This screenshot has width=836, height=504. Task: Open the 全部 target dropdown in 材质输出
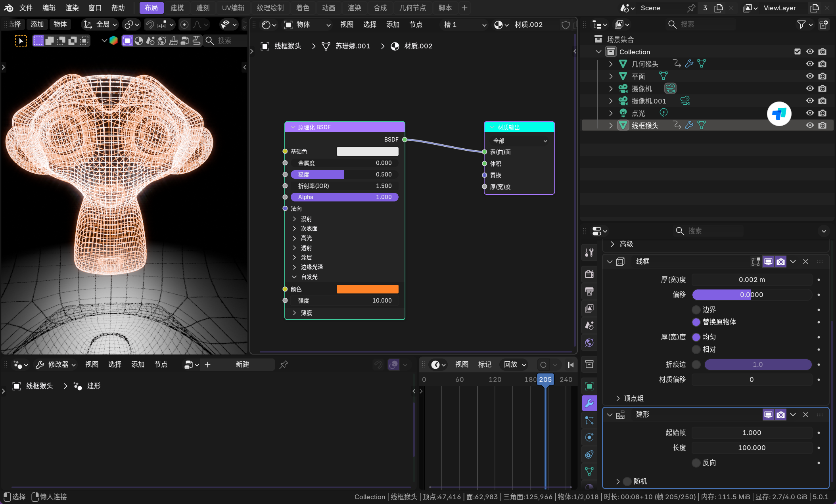519,141
